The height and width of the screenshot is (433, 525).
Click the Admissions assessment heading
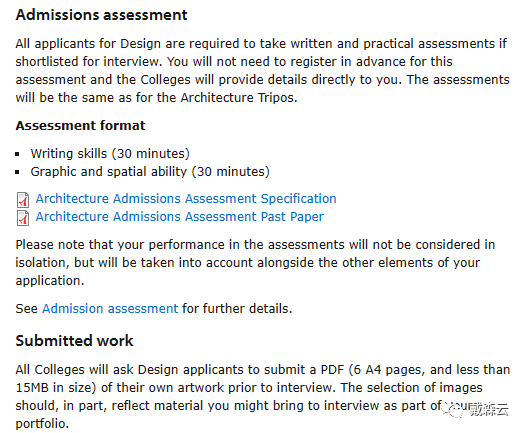[x=101, y=15]
